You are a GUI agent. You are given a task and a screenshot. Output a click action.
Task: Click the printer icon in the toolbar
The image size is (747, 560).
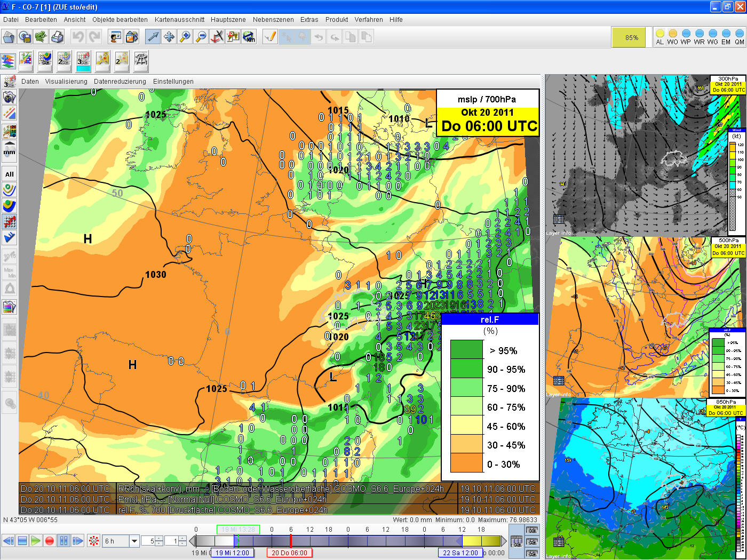pyautogui.click(x=57, y=37)
